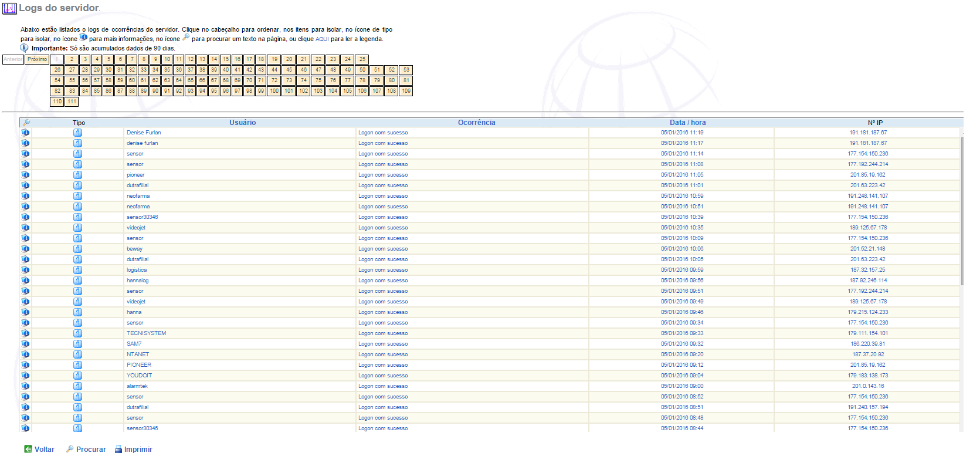This screenshot has width=980, height=456.
Task: Sort the table by Usuário column
Action: tap(242, 123)
